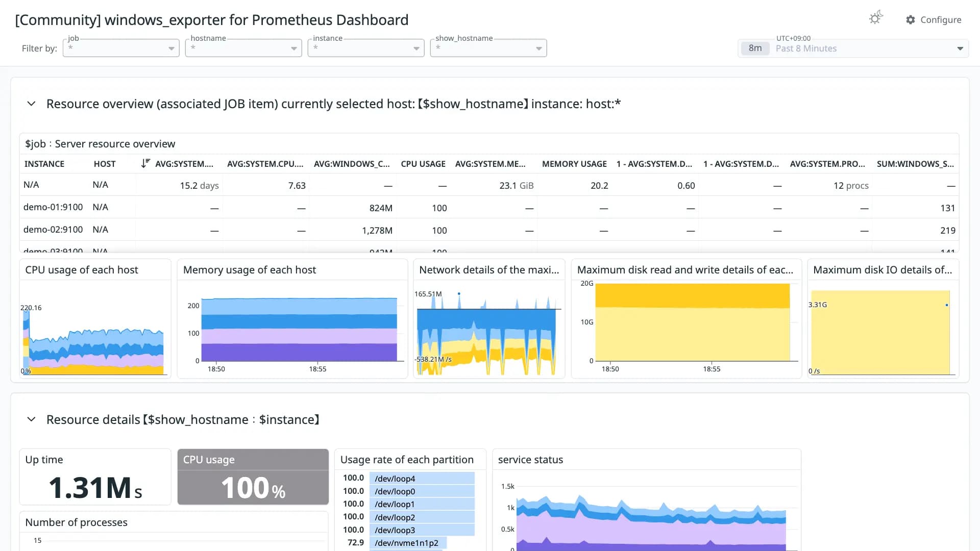Sort table by INSTANCE column

44,164
